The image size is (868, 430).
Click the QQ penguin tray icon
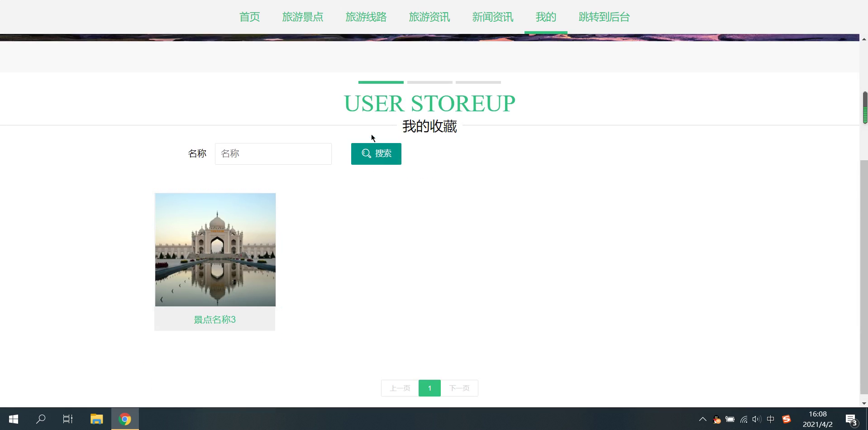pos(716,420)
